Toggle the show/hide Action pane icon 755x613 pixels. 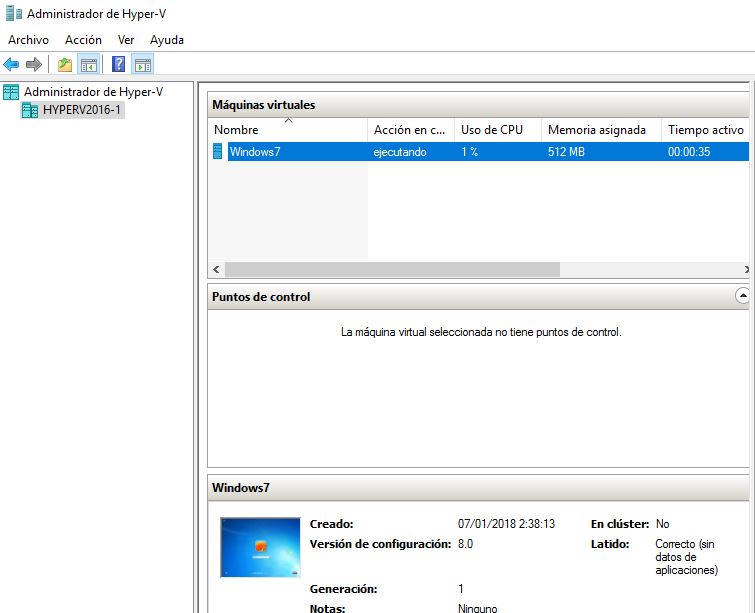click(143, 64)
